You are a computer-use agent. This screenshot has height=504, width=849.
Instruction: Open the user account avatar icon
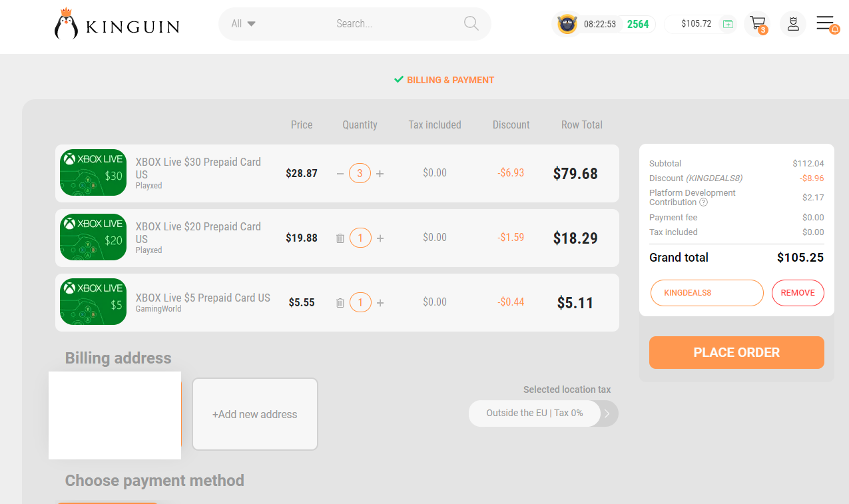(792, 24)
